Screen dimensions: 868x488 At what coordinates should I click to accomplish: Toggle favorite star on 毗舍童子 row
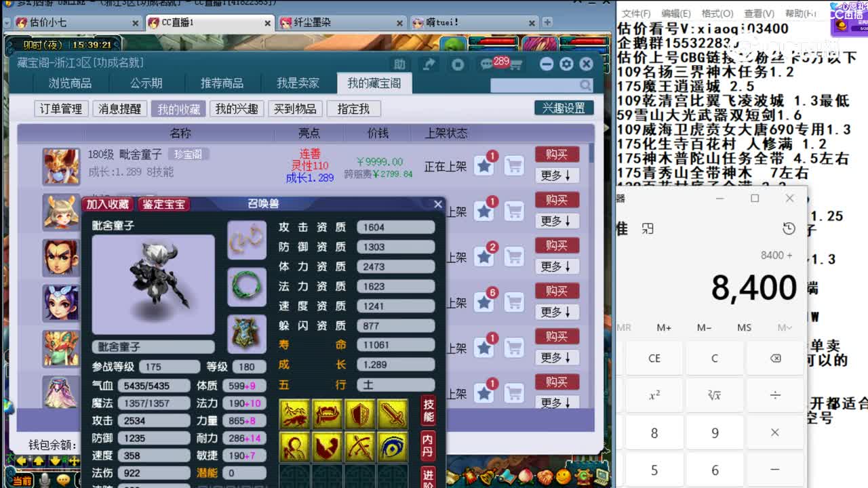pos(484,165)
